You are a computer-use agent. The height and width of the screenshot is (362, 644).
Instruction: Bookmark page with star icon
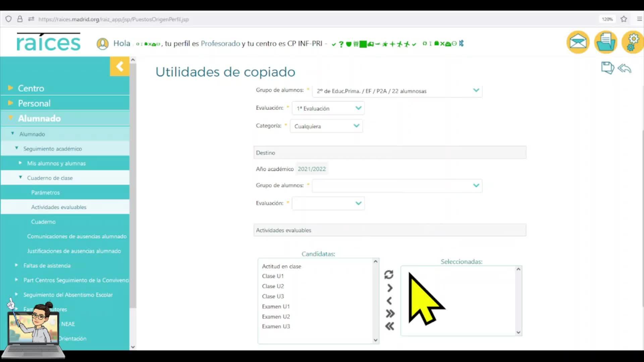pyautogui.click(x=624, y=19)
